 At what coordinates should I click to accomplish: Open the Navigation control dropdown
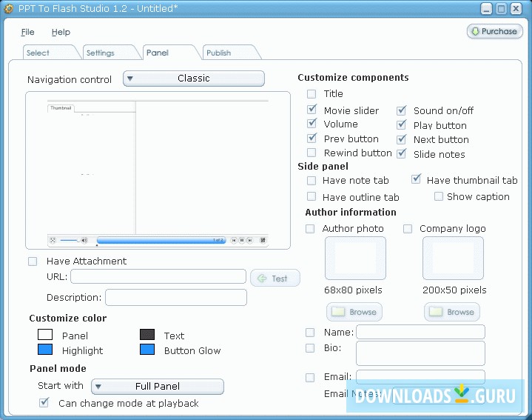pos(194,79)
